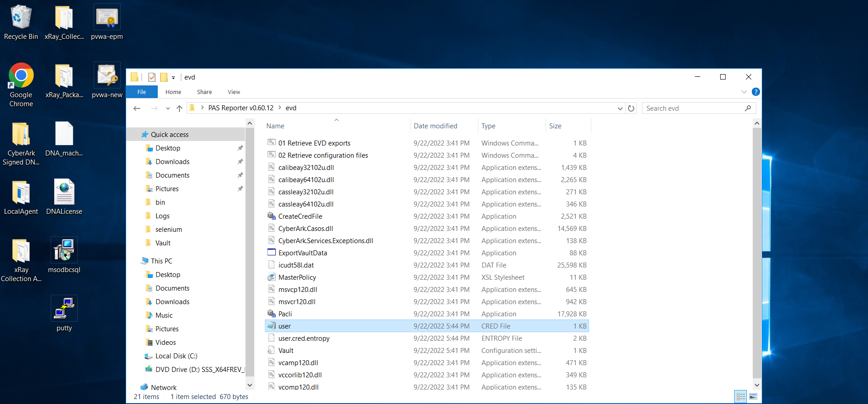Screen dimensions: 868x404
Task: Open the LocalAgent desktop folder
Action: tap(21, 197)
